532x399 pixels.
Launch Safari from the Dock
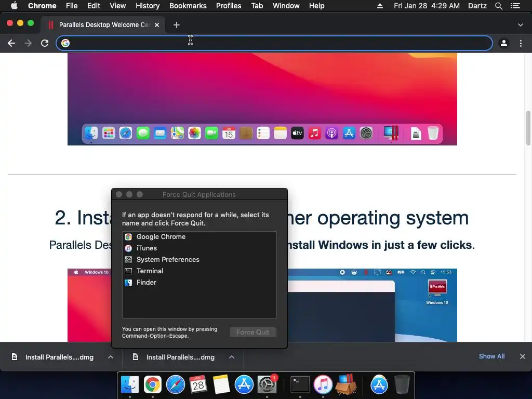pos(176,384)
